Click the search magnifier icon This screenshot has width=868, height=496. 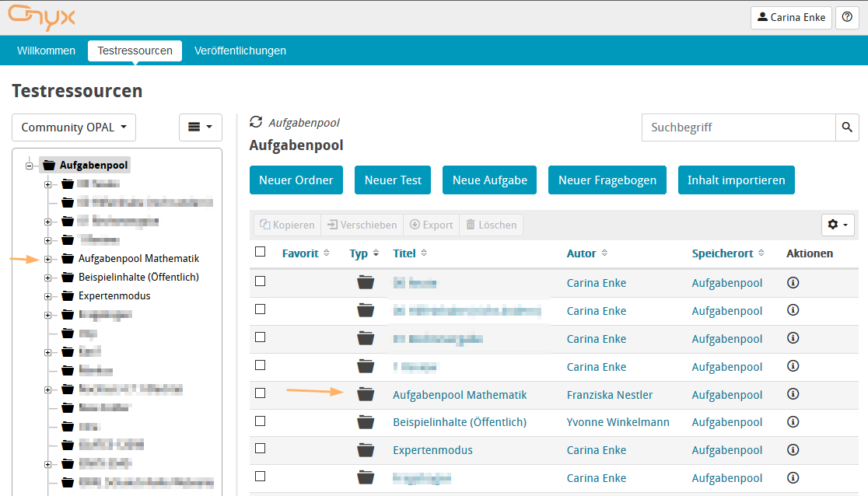click(x=847, y=127)
